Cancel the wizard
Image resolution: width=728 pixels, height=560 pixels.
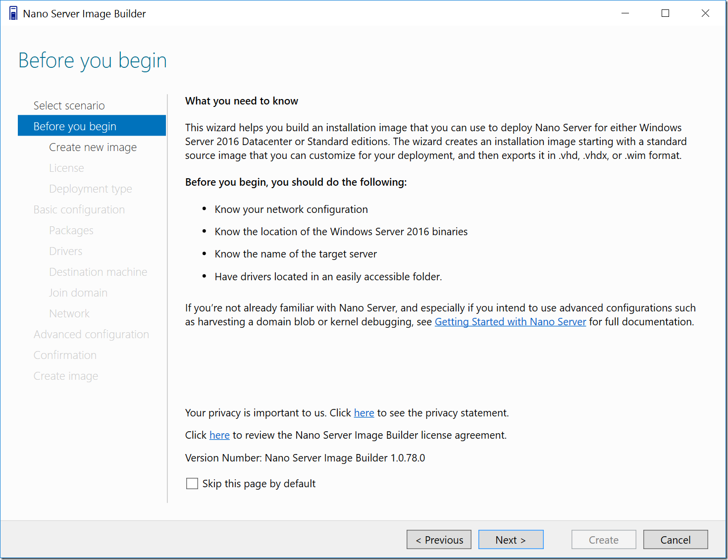pyautogui.click(x=676, y=540)
